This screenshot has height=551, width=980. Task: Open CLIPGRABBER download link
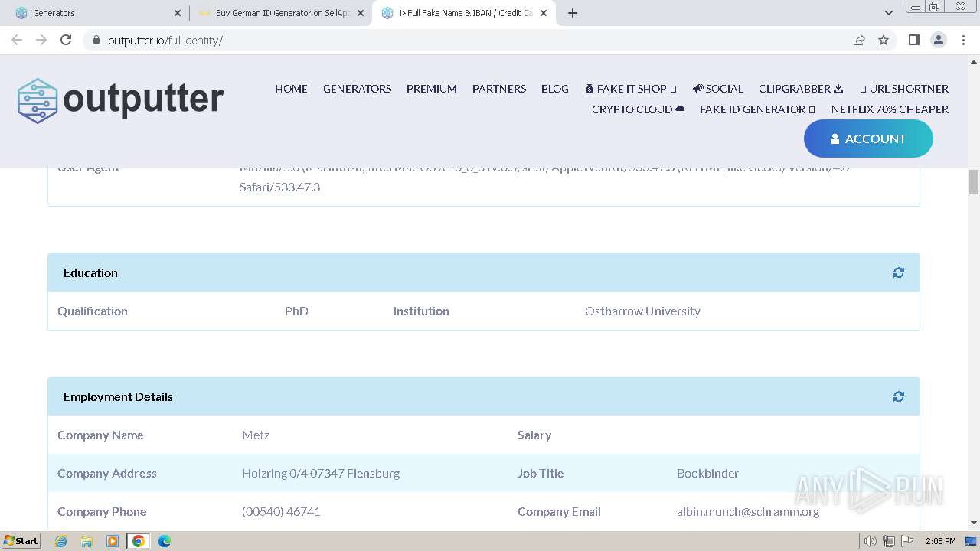point(801,89)
